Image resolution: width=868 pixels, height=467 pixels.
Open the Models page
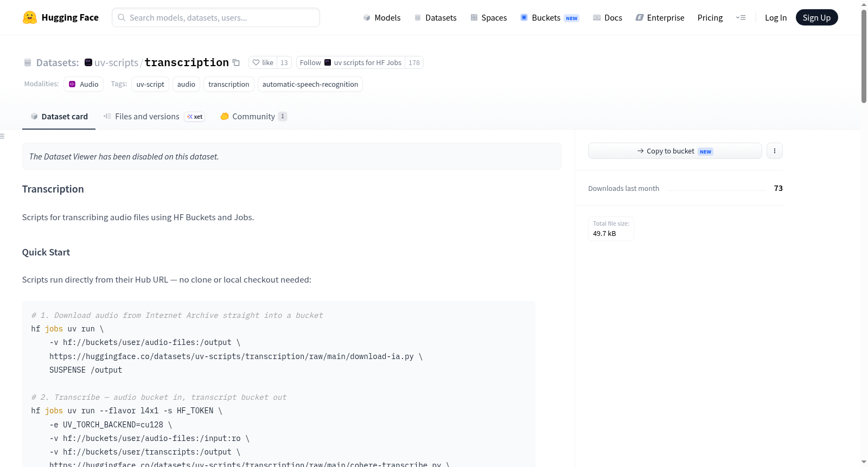[x=382, y=17]
